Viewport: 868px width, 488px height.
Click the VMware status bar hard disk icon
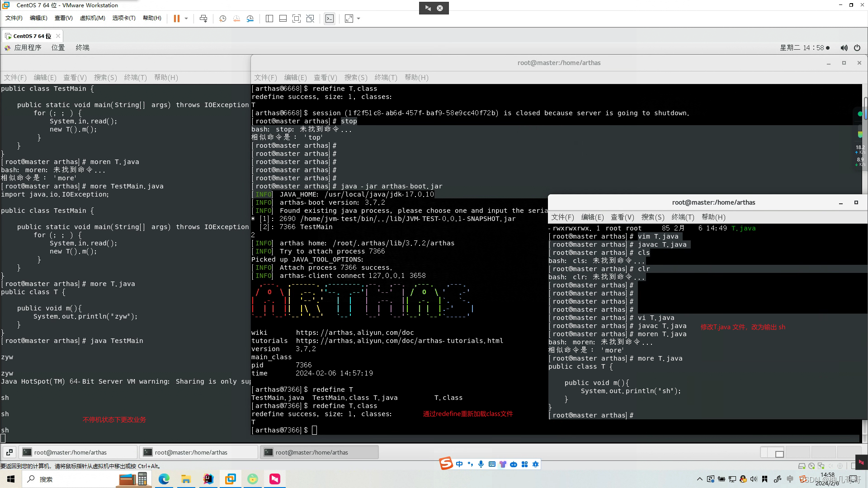point(802,466)
